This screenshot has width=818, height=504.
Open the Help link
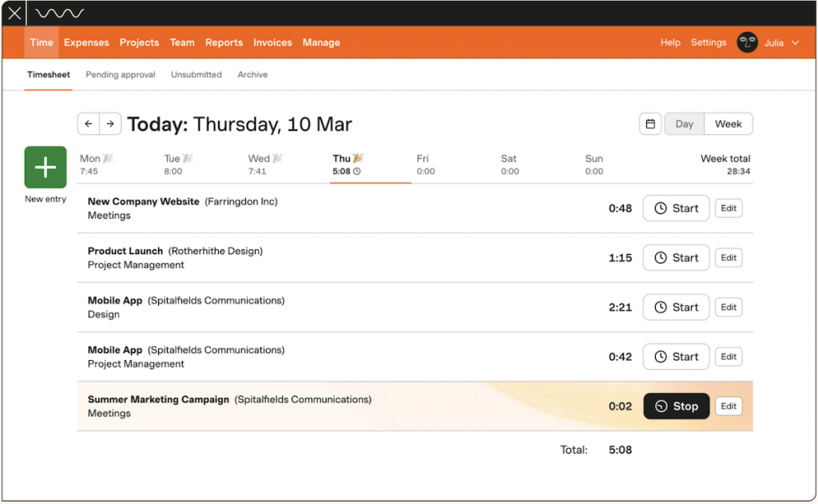click(670, 42)
